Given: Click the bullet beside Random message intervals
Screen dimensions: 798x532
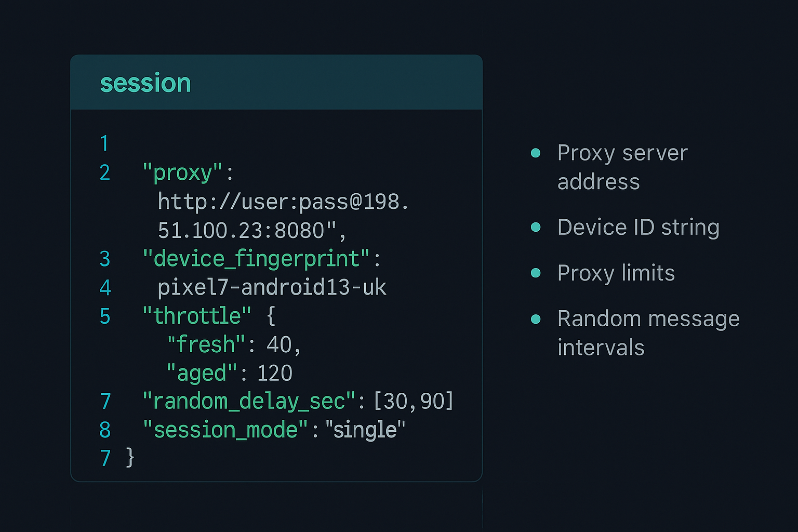Looking at the screenshot, I should [536, 318].
